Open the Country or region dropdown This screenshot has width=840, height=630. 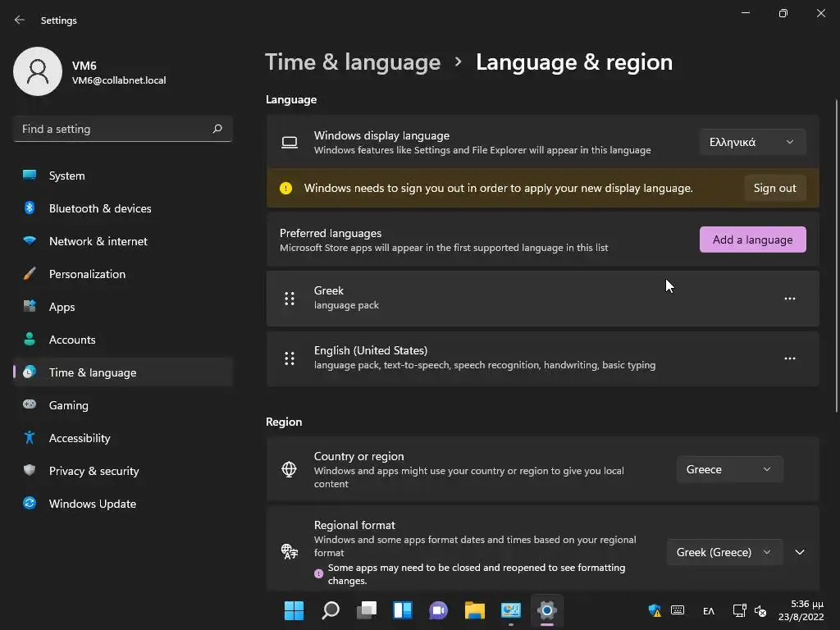pos(729,469)
